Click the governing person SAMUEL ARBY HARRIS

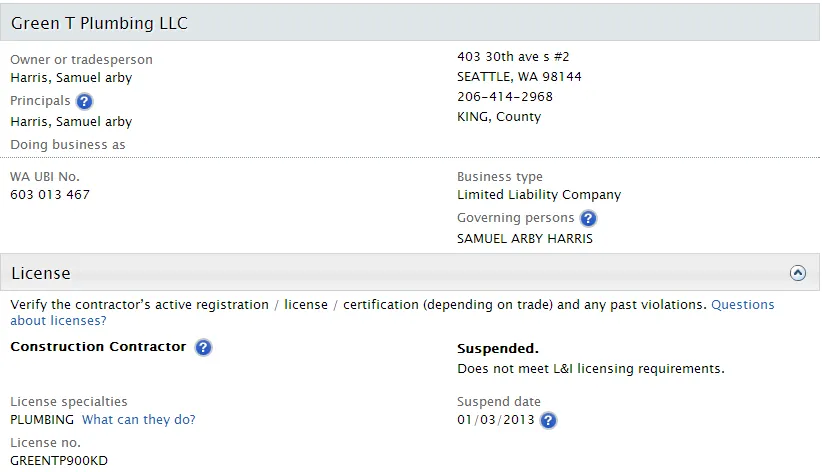coord(525,239)
